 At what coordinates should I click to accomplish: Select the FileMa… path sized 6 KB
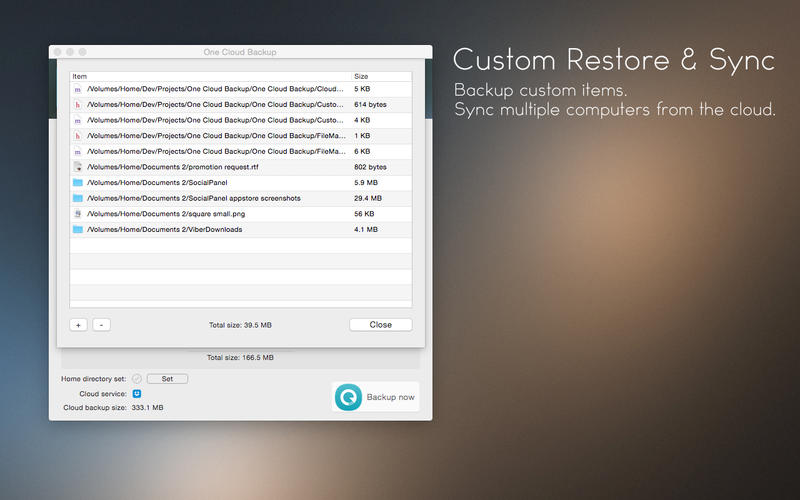click(x=216, y=152)
